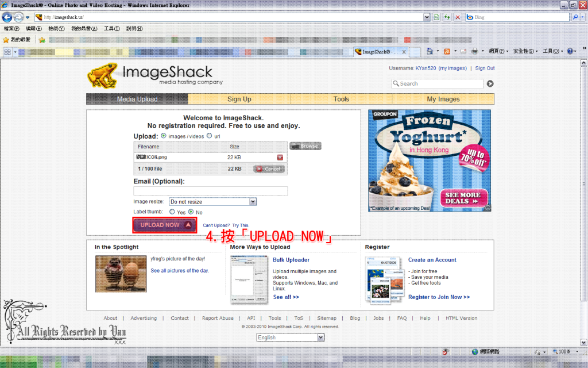
Task: Open the recent pages dropdown beside Forward
Action: (28, 17)
